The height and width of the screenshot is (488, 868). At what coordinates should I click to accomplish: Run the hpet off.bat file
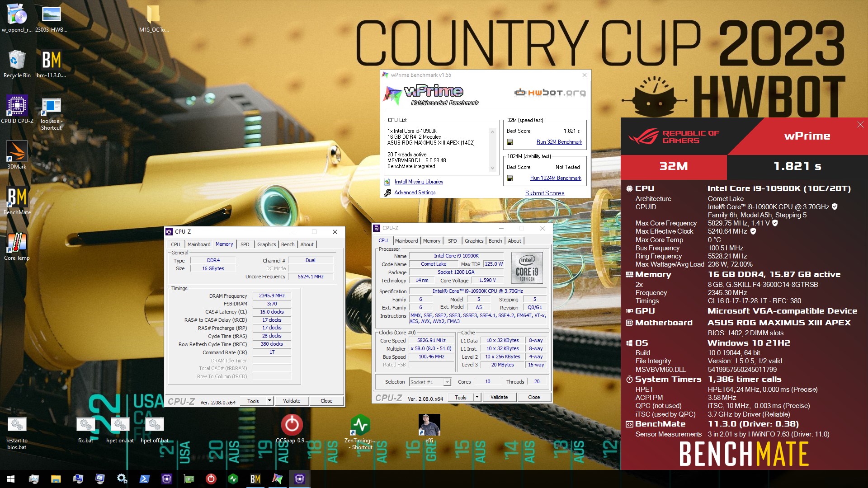click(x=154, y=430)
